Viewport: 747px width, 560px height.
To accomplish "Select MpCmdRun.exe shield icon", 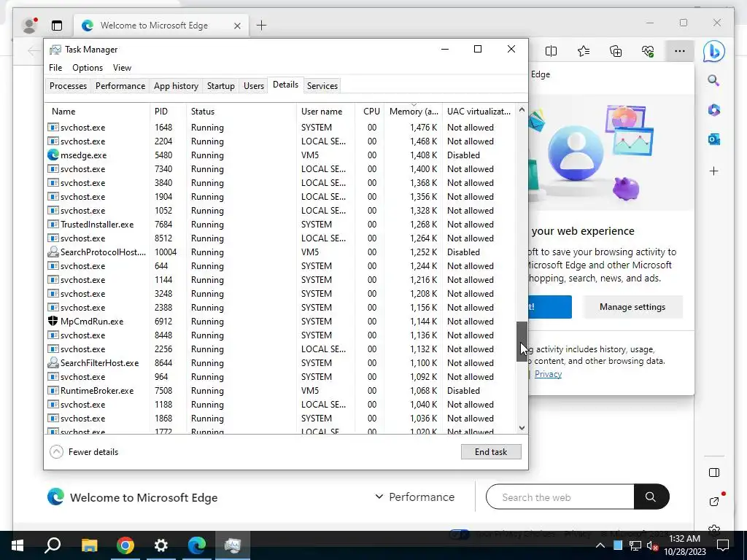I will pos(53,321).
